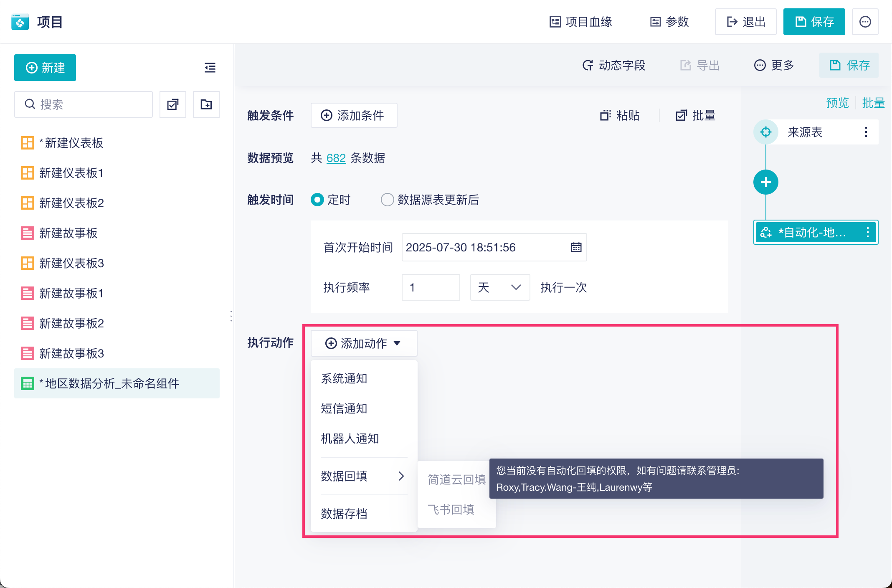
Task: Choose 系统通知 from action menu
Action: click(344, 379)
